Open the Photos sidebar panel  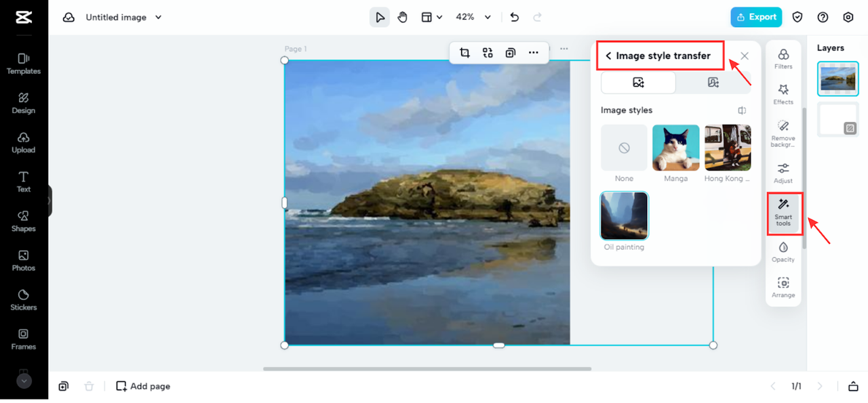point(24,260)
